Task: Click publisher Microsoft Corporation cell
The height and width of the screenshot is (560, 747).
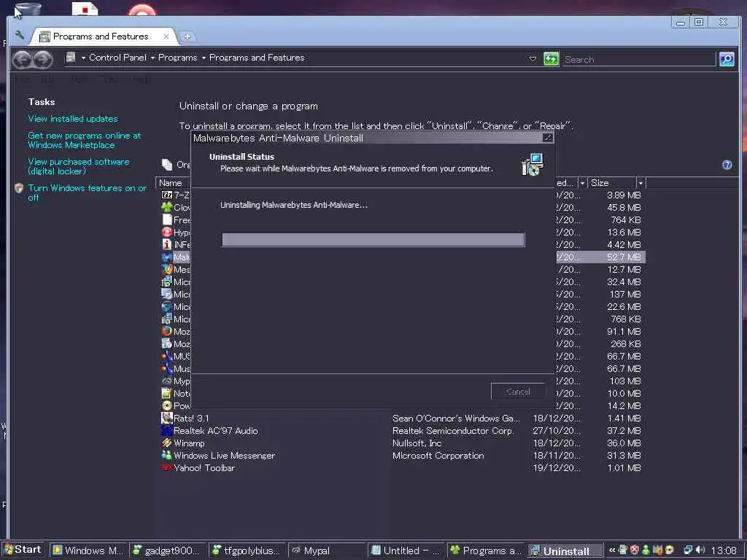Action: (x=438, y=455)
